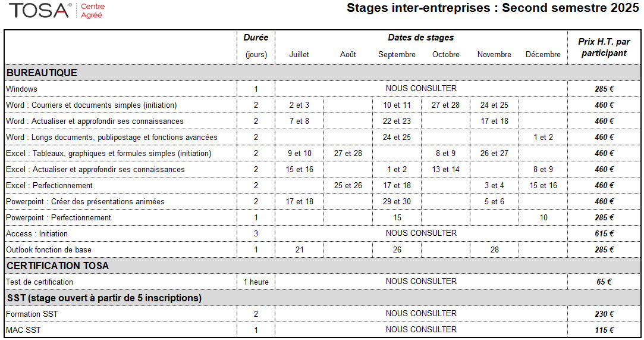Select the 'MAC SST' row label
Screen dimensions: 644x340
tap(23, 330)
